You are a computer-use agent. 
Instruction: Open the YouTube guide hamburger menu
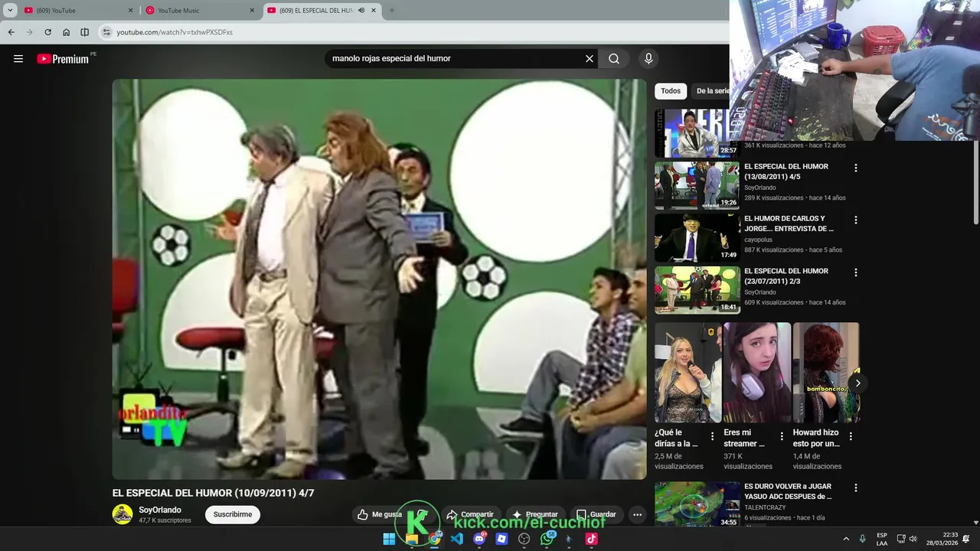pos(18,59)
